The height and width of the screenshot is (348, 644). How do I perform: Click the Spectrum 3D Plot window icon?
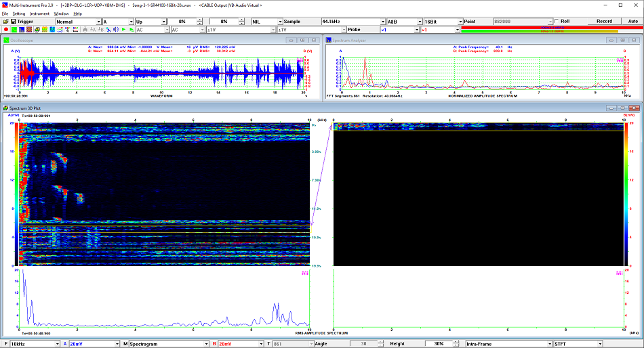pos(5,108)
